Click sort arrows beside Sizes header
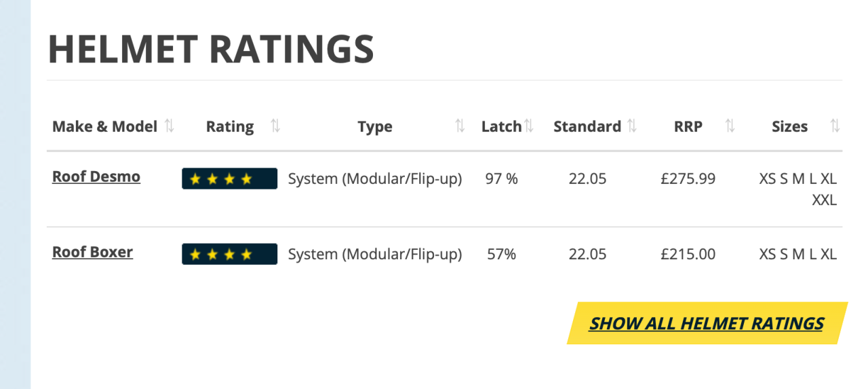The image size is (868, 389). pyautogui.click(x=835, y=126)
